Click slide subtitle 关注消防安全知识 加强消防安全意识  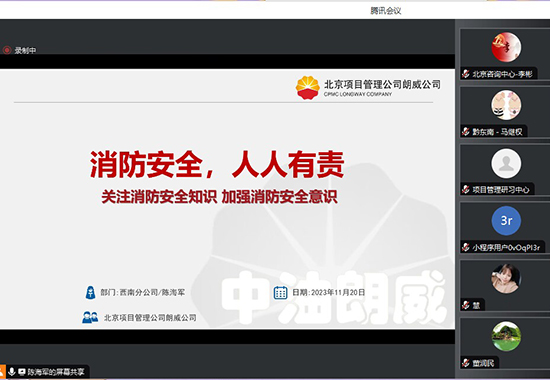220,196
